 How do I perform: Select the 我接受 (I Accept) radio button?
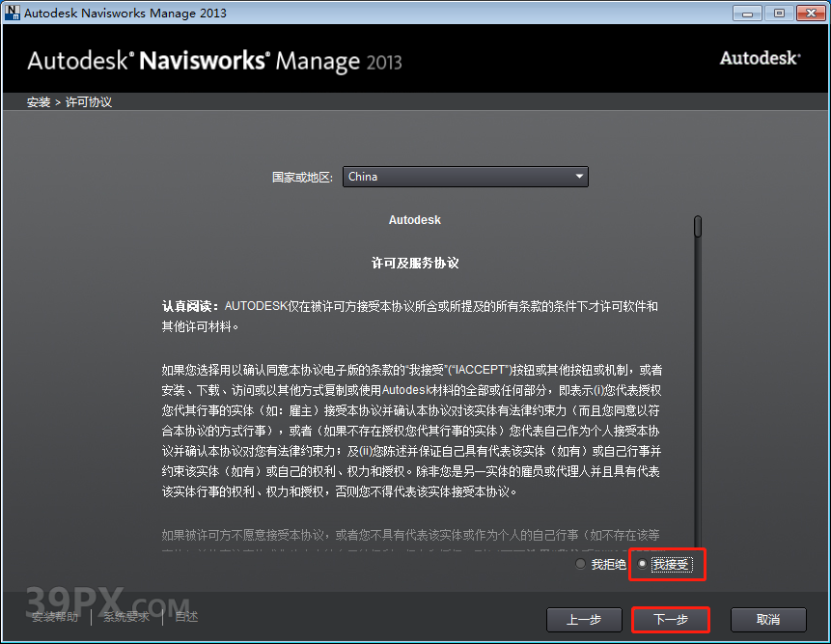642,564
